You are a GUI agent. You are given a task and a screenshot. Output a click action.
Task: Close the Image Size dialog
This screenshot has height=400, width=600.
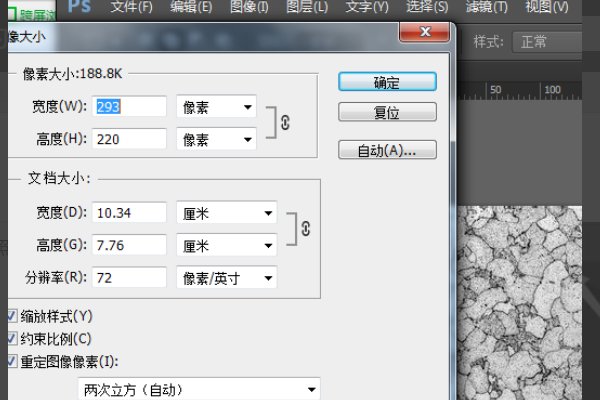425,32
